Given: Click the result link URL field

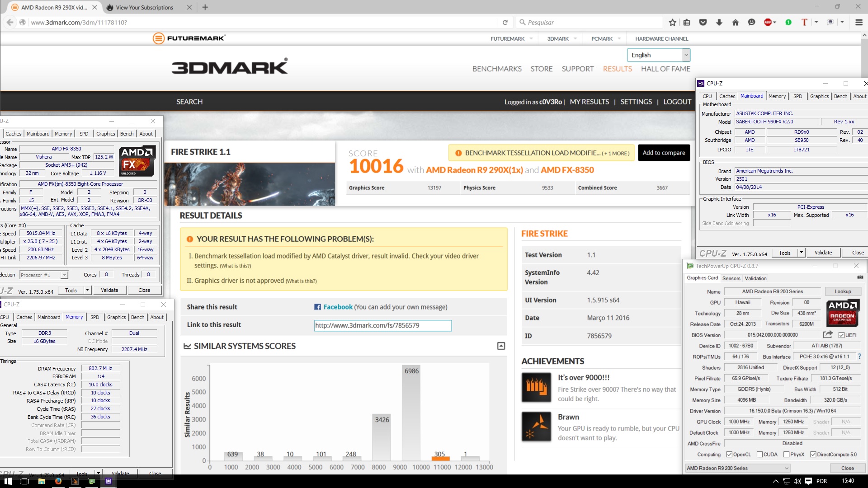Looking at the screenshot, I should point(383,325).
